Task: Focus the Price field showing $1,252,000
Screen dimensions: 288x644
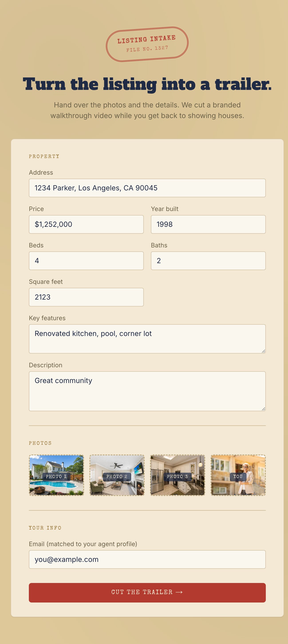Action: (86, 224)
